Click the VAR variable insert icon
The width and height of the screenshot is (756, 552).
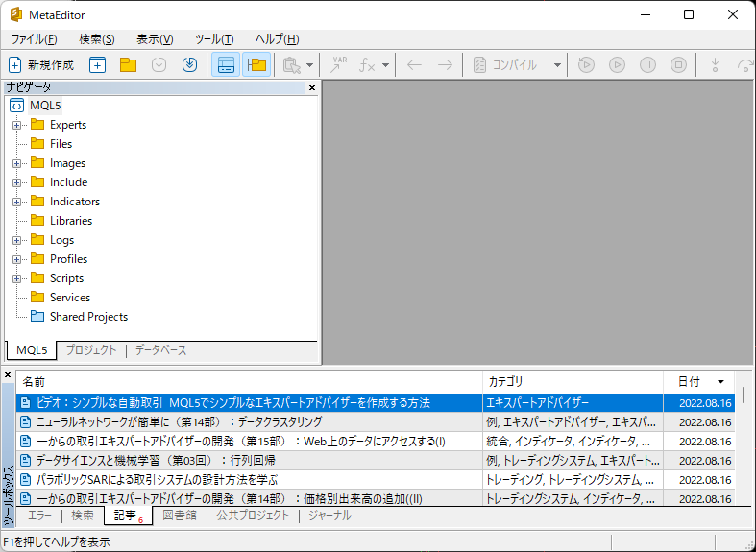point(338,64)
